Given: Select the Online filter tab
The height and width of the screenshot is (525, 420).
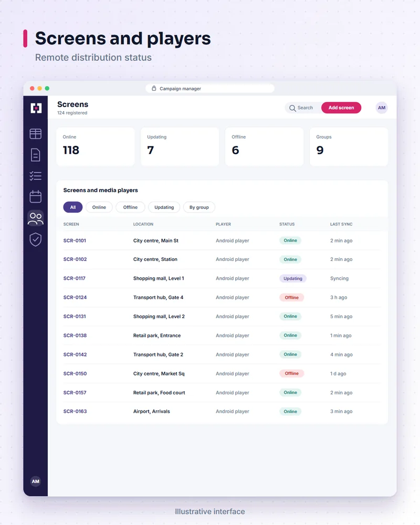Looking at the screenshot, I should (99, 207).
